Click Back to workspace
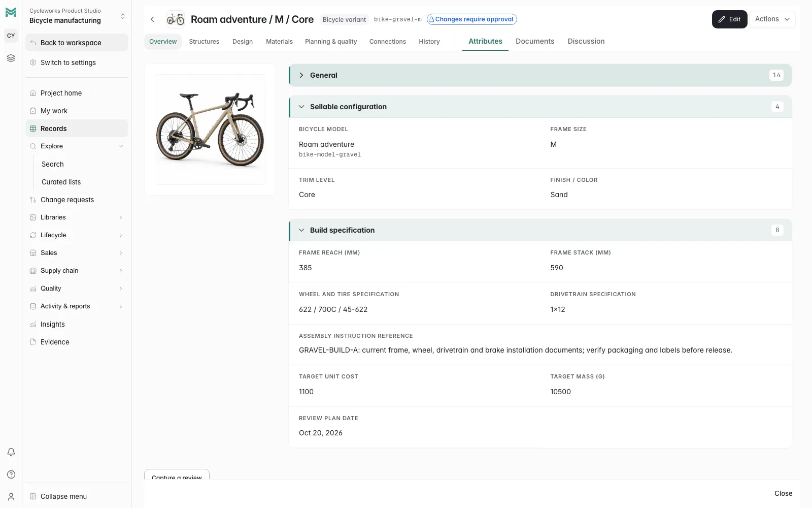 [77, 43]
